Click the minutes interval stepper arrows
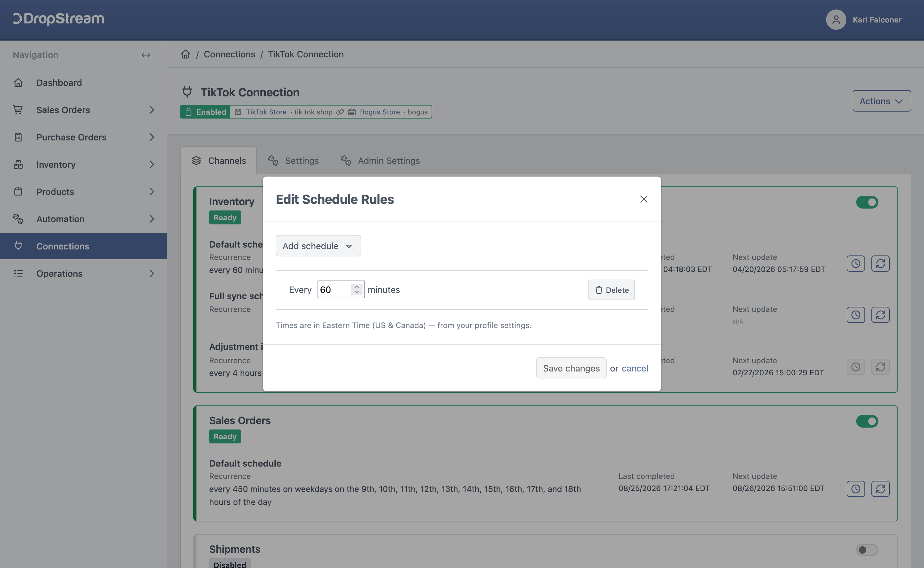 point(357,289)
